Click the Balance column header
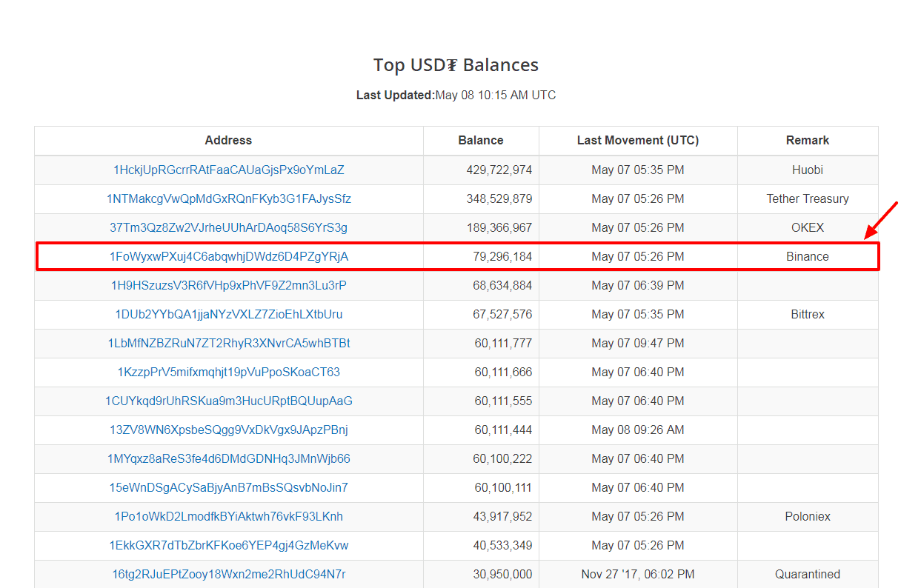This screenshot has height=588, width=901. pos(481,141)
